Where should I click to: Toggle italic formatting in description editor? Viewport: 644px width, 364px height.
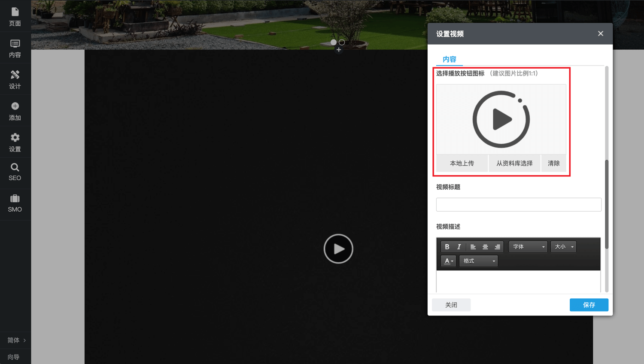pos(459,247)
